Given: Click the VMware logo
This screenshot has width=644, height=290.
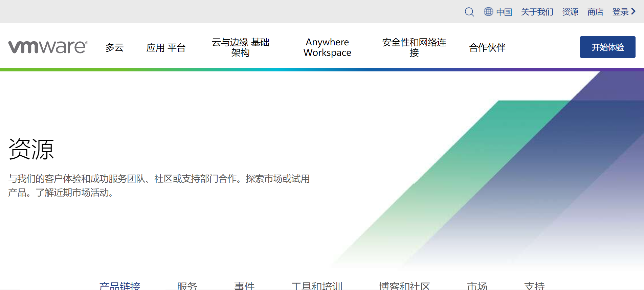Looking at the screenshot, I should point(48,47).
